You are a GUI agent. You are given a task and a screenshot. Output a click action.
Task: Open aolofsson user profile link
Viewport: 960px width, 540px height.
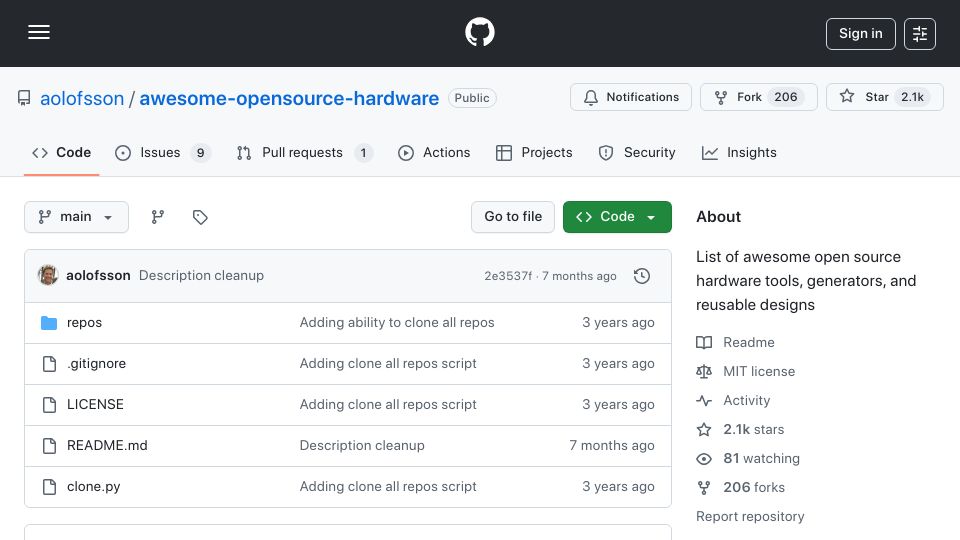[x=82, y=98]
